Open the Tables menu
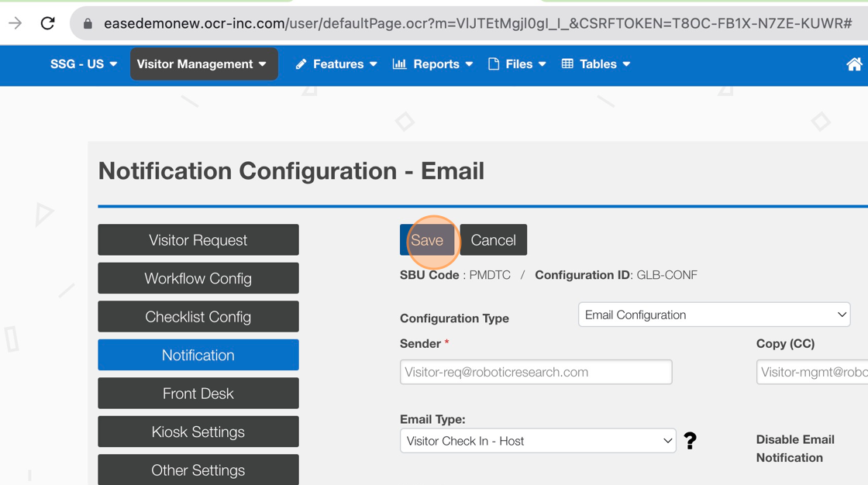Screen dimensions: 868x485 pyautogui.click(x=595, y=64)
